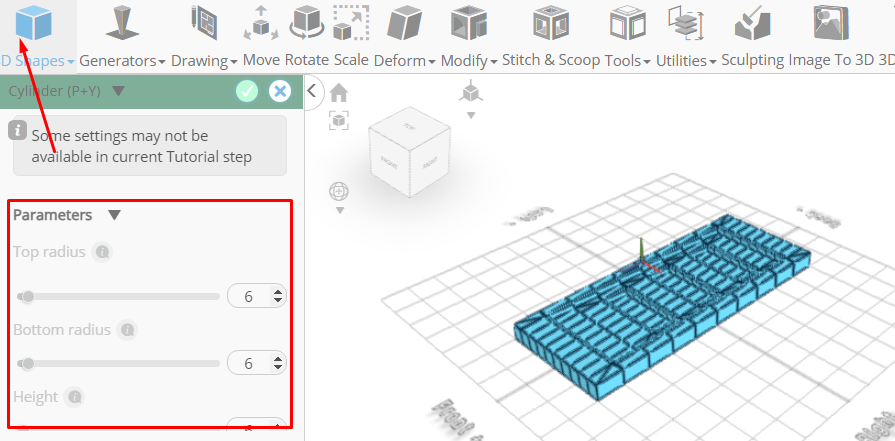This screenshot has width=895, height=441.
Task: Click the 'Top radius' label
Action: [x=49, y=252]
